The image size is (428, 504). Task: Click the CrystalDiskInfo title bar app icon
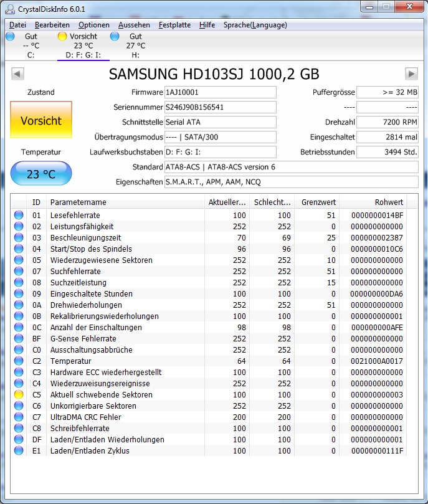[x=10, y=9]
